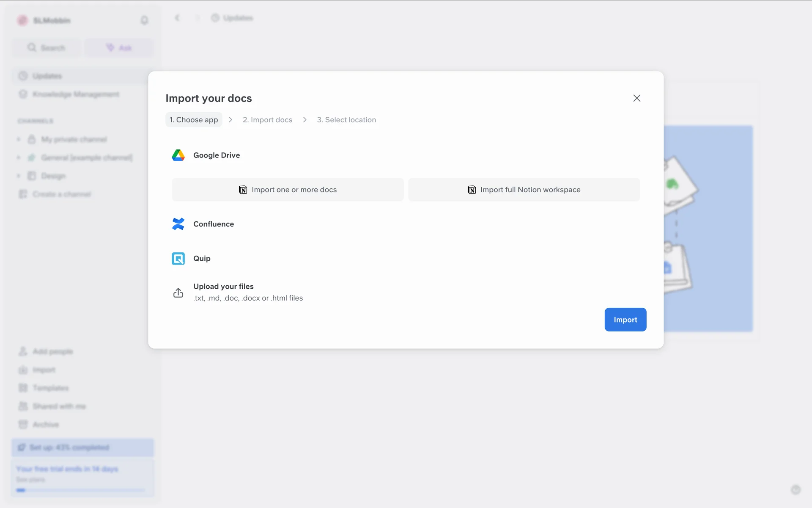
Task: Click the Confluence logo icon
Action: click(x=178, y=224)
